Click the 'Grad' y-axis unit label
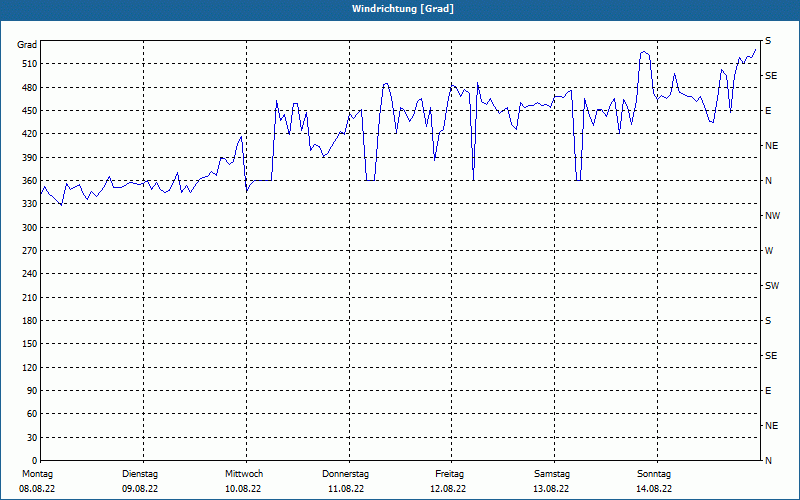The width and height of the screenshot is (800, 500). coord(27,45)
